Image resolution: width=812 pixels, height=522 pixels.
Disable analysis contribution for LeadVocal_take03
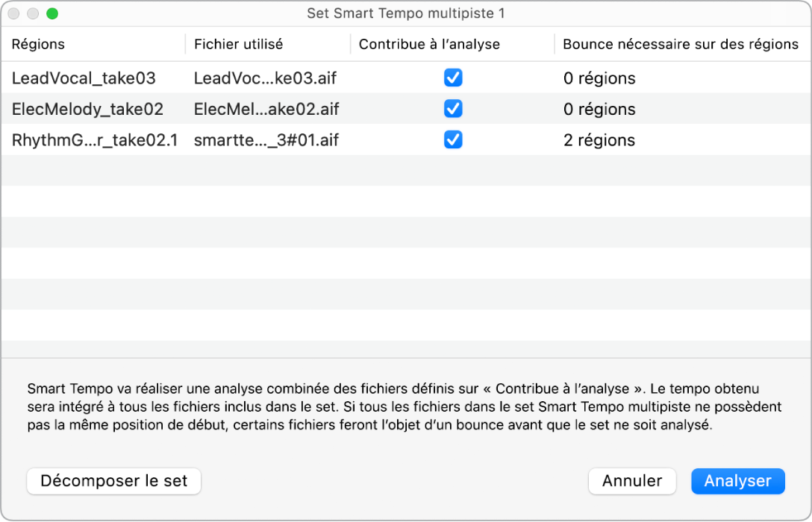[x=453, y=78]
